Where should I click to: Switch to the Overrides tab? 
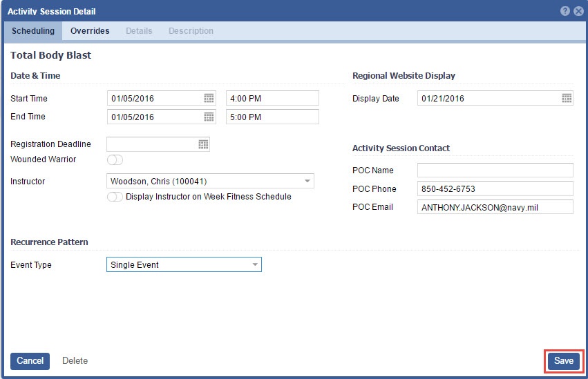coord(90,31)
